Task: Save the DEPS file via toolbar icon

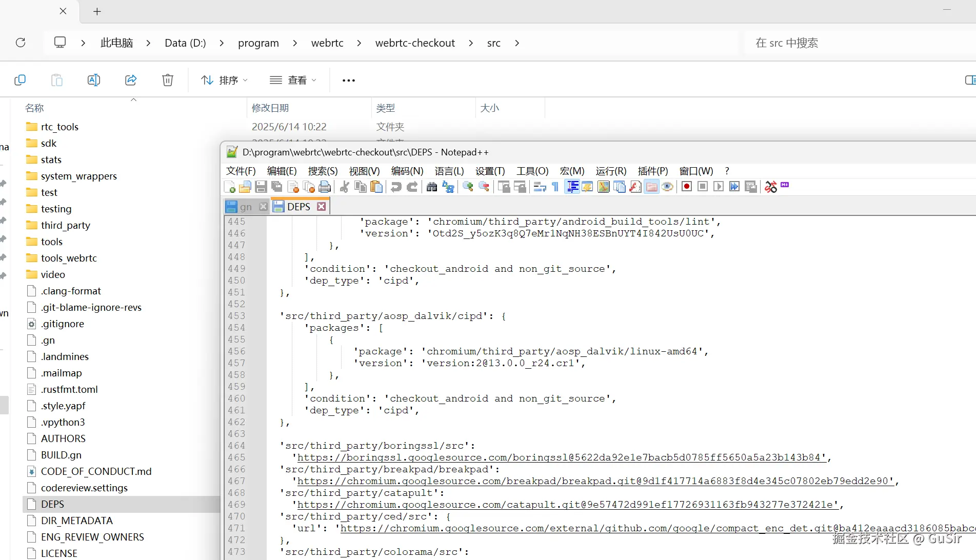Action: [x=261, y=187]
